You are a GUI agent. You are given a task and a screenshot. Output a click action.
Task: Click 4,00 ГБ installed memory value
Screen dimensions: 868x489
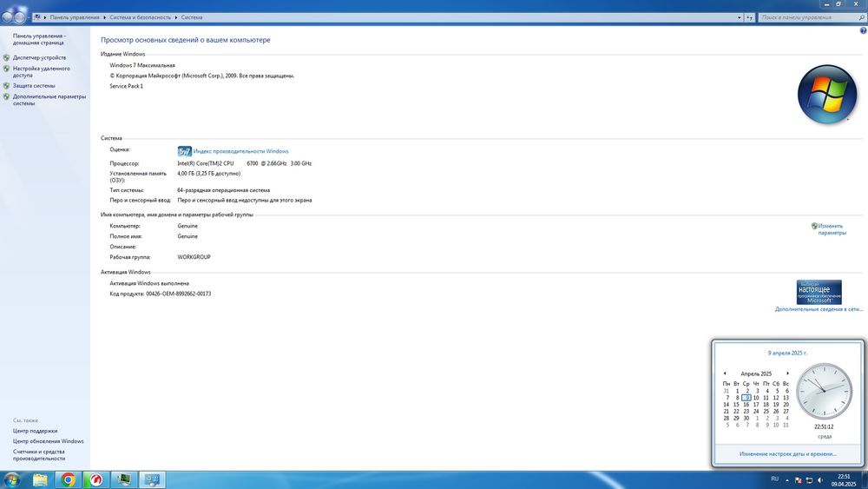(208, 174)
